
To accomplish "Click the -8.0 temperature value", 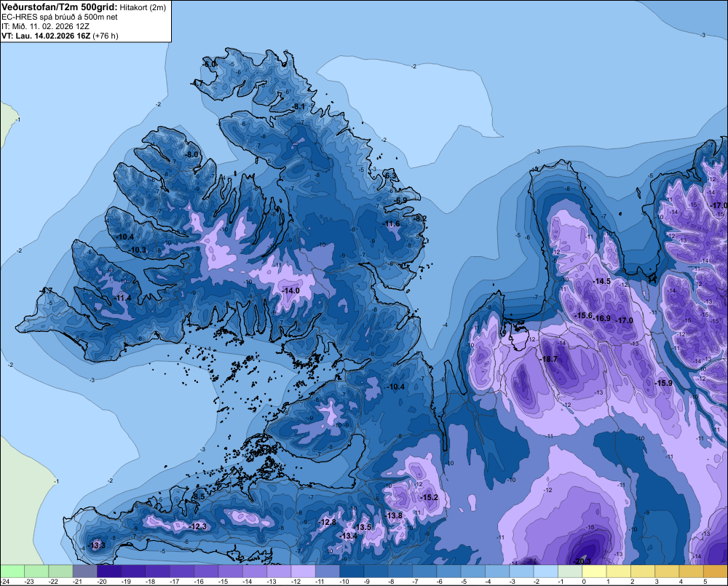I will coord(191,154).
